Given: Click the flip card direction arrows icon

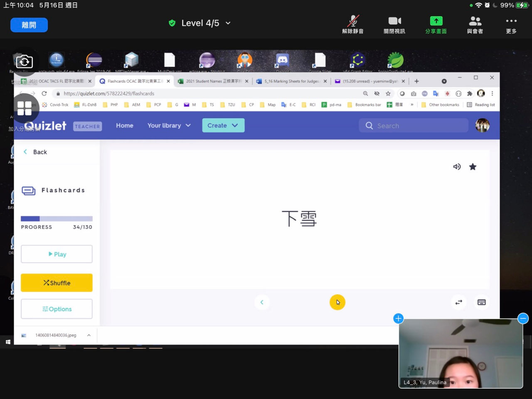Looking at the screenshot, I should 458,302.
